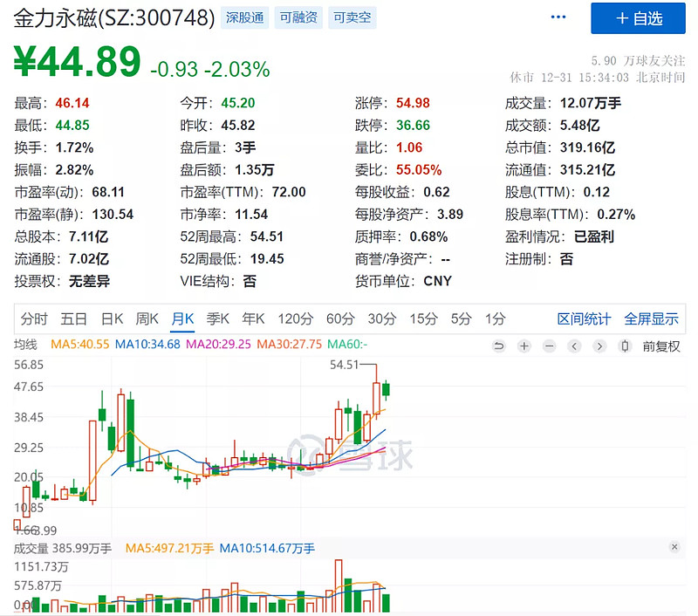This screenshot has height=616, width=698.
Task: Click the latest green candlestick on the chart
Action: 386,389
